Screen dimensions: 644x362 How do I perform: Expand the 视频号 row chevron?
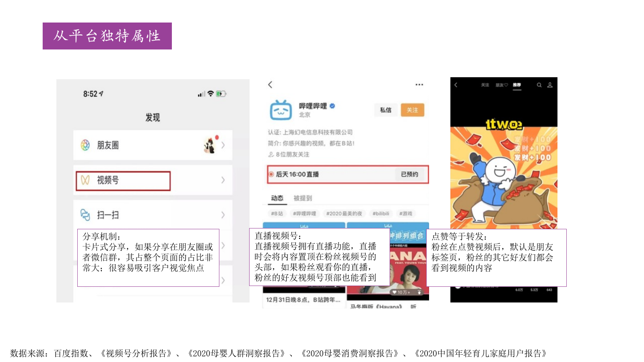pyautogui.click(x=224, y=181)
